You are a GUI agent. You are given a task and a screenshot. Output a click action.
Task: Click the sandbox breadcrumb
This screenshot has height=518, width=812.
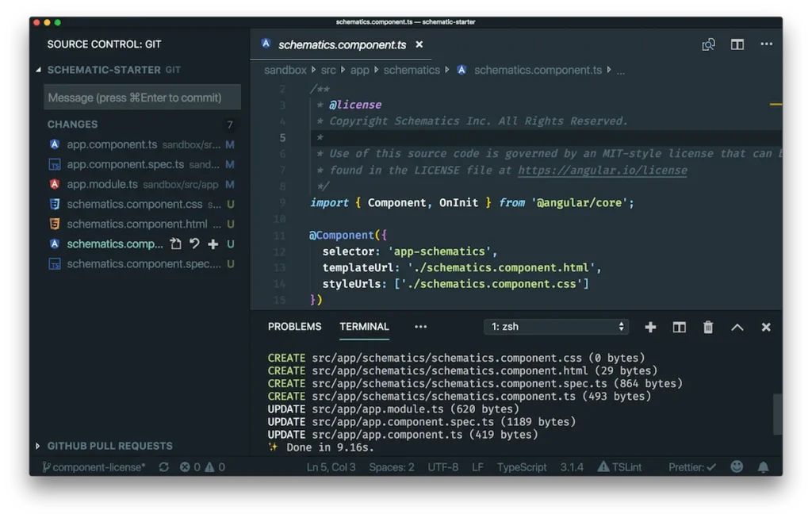coord(285,71)
